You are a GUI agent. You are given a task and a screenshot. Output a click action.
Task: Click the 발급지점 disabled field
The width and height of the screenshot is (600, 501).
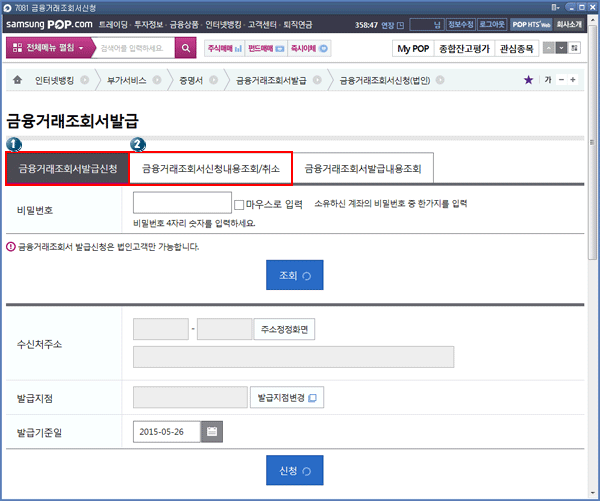coord(190,397)
